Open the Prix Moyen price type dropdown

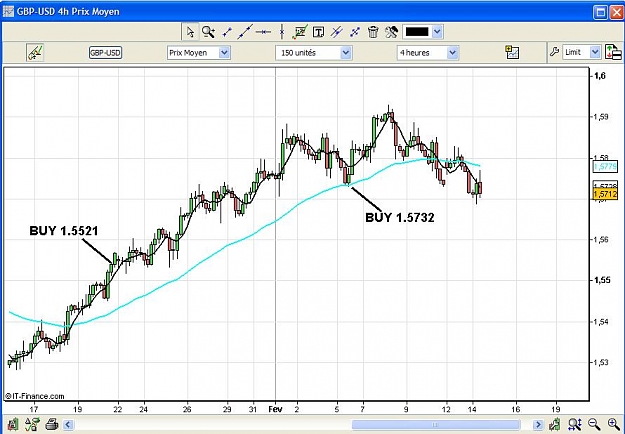(199, 53)
